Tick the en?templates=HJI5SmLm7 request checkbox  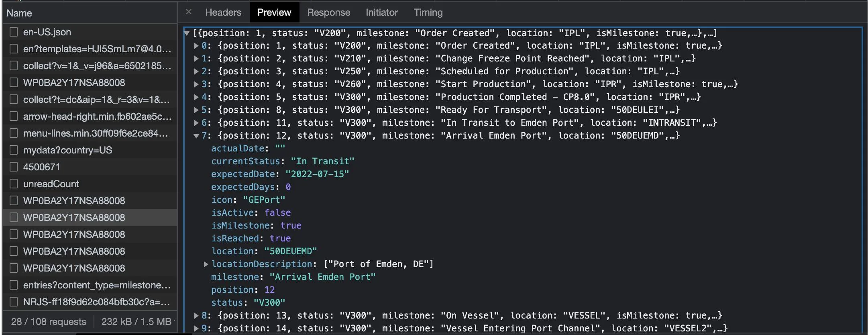click(x=14, y=49)
